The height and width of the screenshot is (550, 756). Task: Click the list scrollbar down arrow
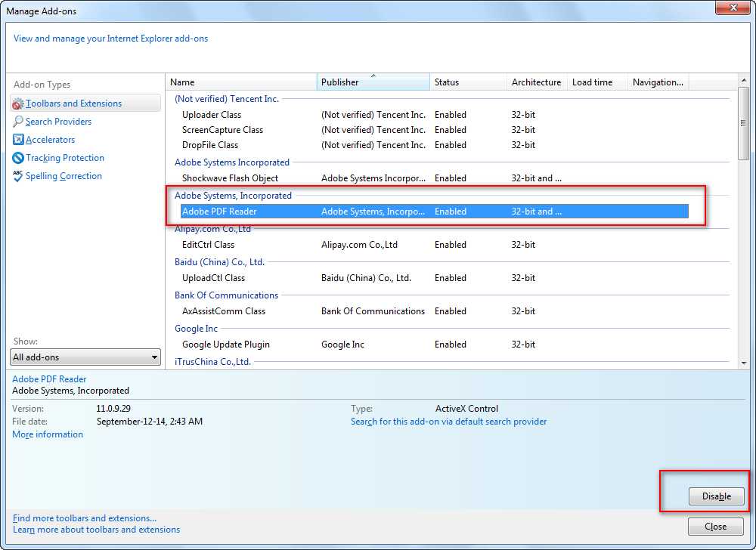pos(744,363)
